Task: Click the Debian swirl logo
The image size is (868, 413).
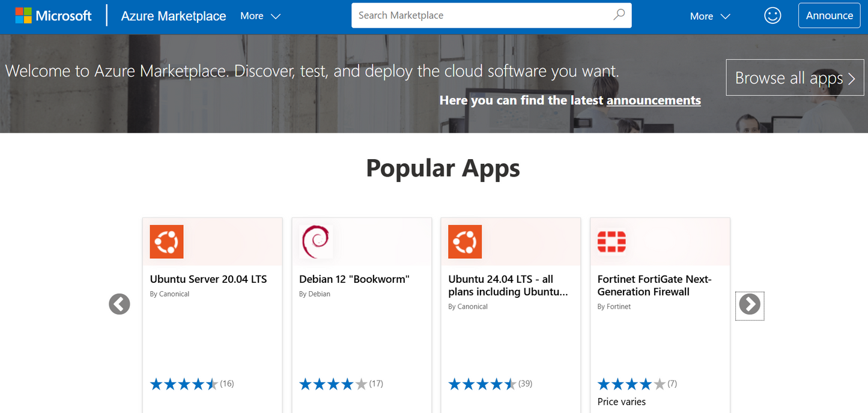Action: point(316,241)
